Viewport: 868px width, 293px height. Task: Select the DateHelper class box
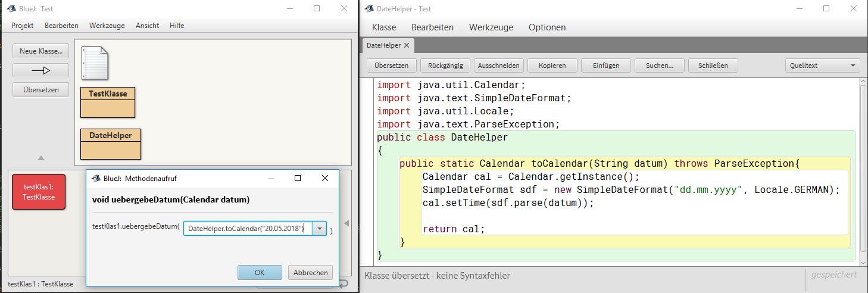(111, 144)
